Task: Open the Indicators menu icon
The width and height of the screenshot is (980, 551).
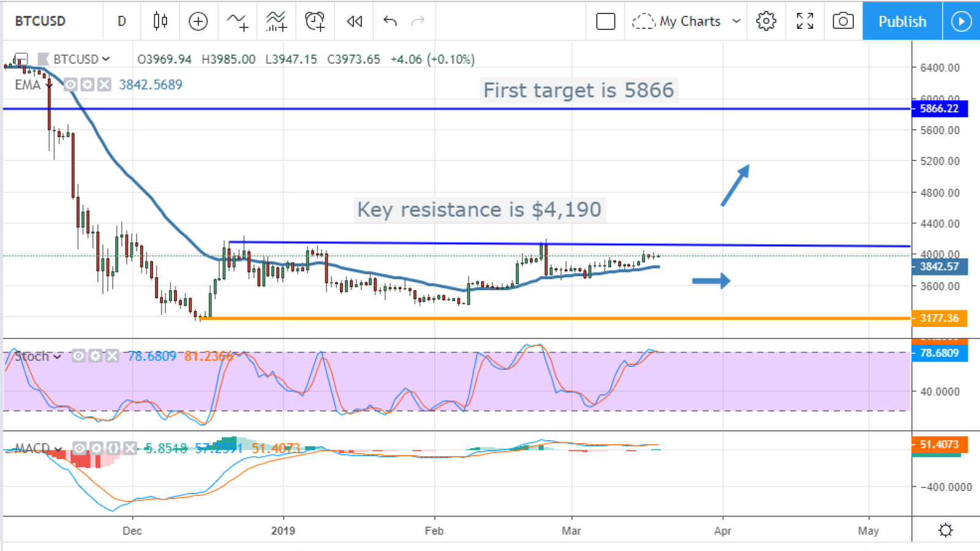Action: [x=237, y=21]
